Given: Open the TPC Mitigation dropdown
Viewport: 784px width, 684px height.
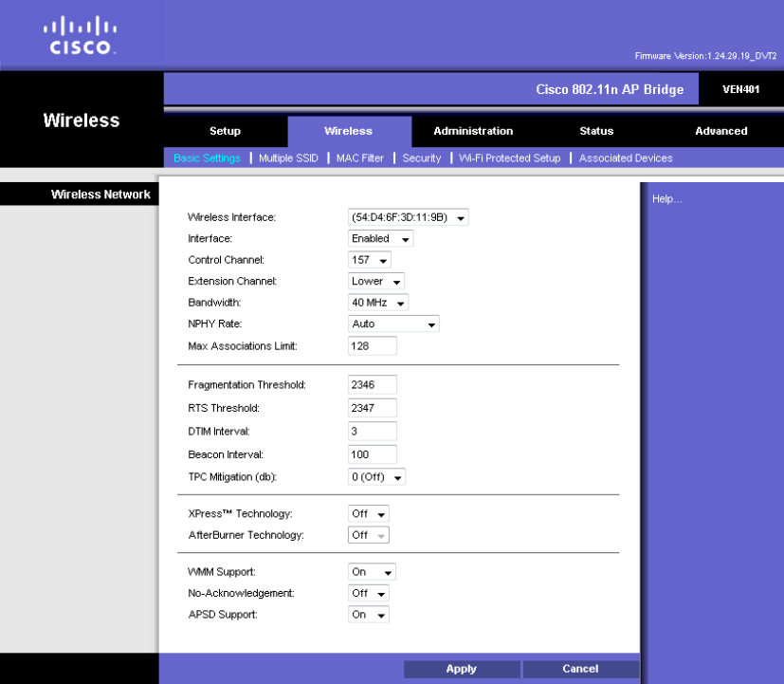Looking at the screenshot, I should pyautogui.click(x=376, y=477).
